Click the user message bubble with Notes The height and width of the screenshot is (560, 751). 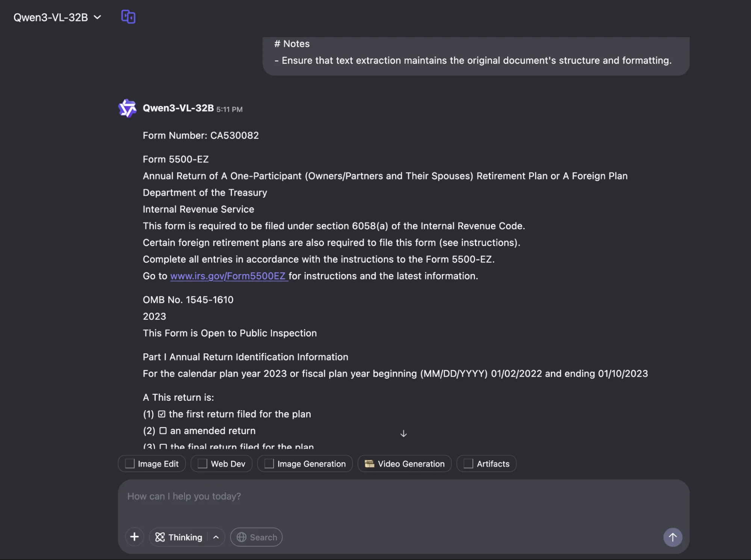click(x=476, y=56)
